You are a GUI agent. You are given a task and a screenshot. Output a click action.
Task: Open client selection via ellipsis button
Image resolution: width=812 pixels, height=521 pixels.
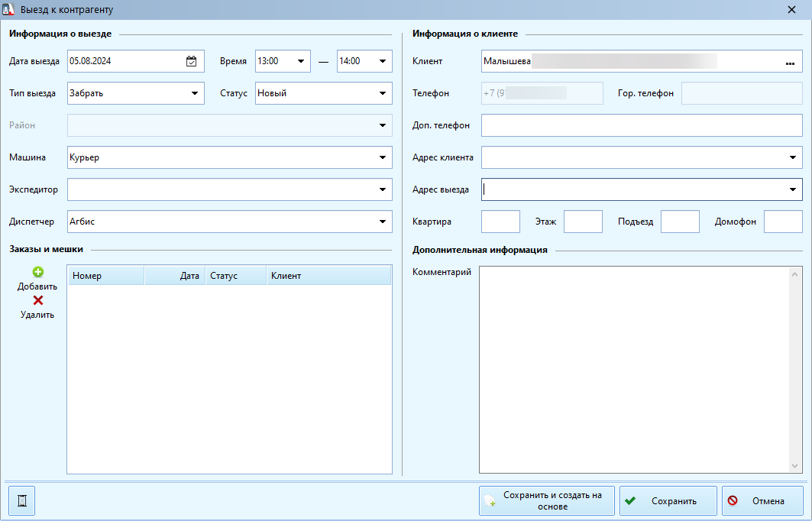[790, 61]
